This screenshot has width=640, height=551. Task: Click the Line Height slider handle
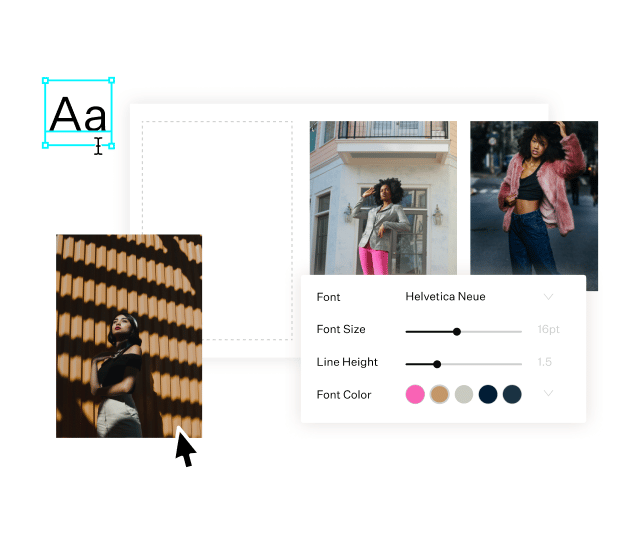point(437,364)
